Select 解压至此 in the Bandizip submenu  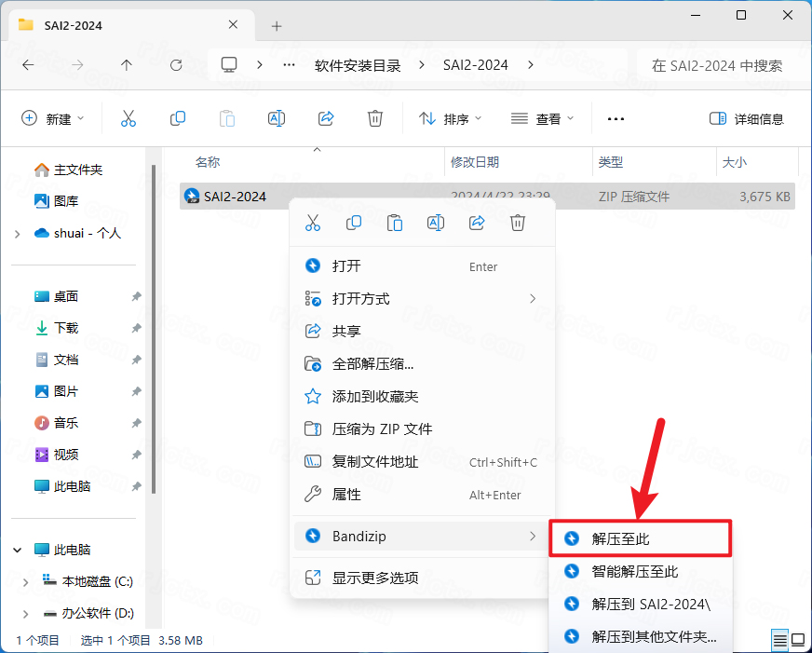click(640, 538)
